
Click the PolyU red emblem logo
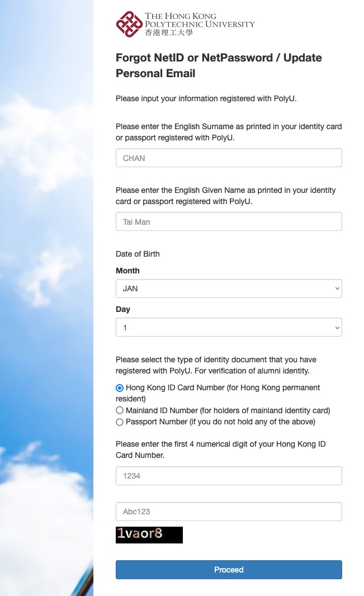(x=129, y=25)
